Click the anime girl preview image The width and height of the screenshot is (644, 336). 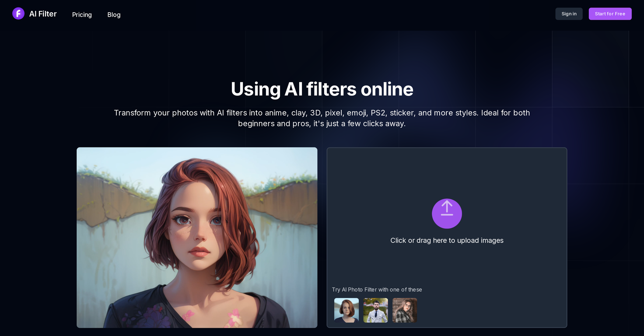(x=197, y=237)
